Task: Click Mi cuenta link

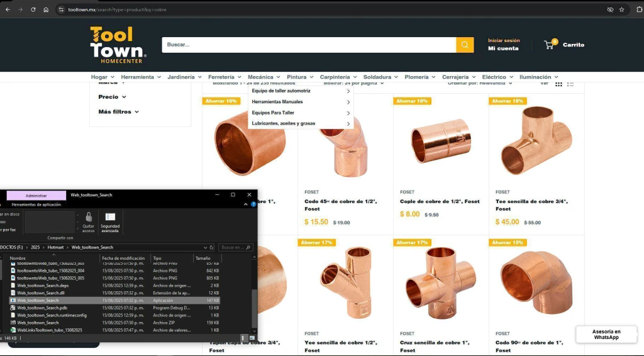Action: [x=503, y=48]
